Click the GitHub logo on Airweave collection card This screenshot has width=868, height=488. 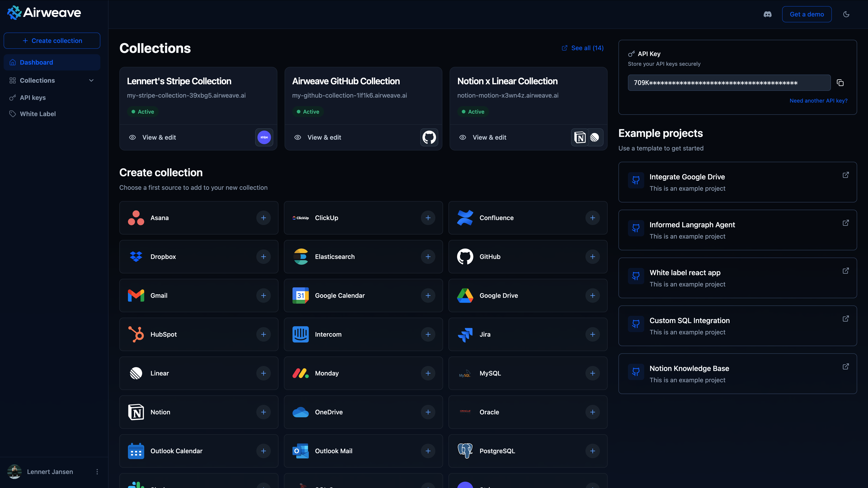pyautogui.click(x=429, y=137)
